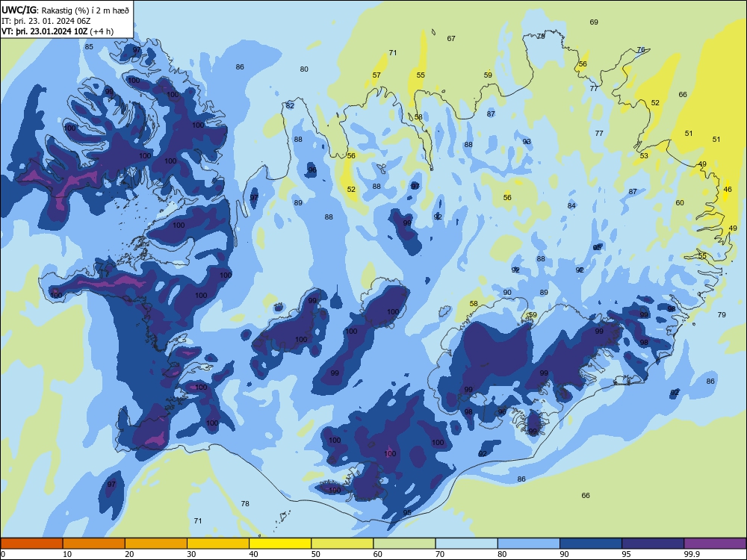Click the map humidity value 93
Viewport: 747px width, 560px height.
coord(527,142)
